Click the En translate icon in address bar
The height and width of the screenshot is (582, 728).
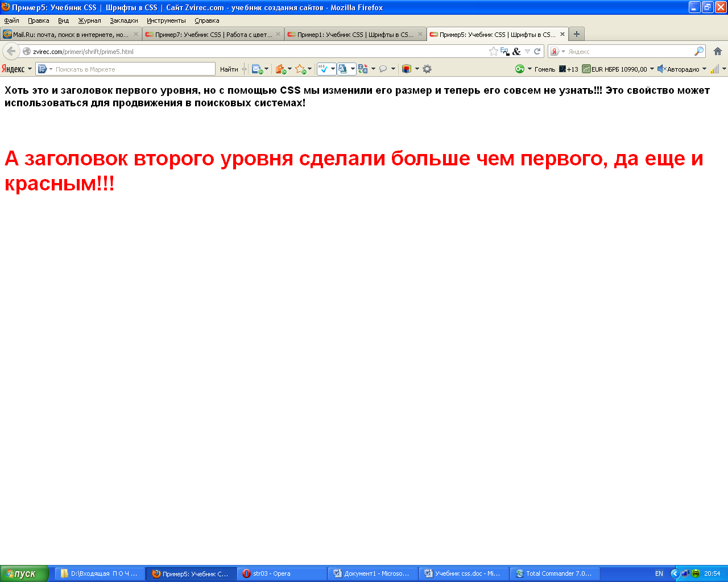[x=504, y=51]
